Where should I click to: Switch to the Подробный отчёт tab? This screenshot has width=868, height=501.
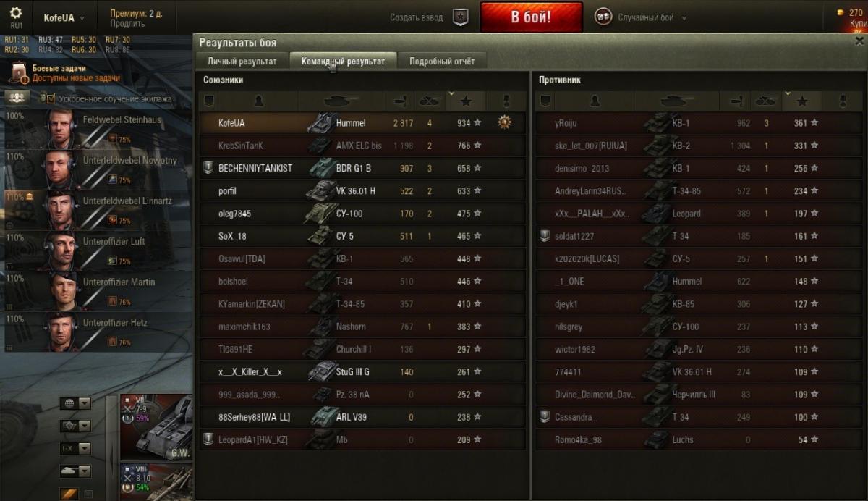click(x=442, y=62)
